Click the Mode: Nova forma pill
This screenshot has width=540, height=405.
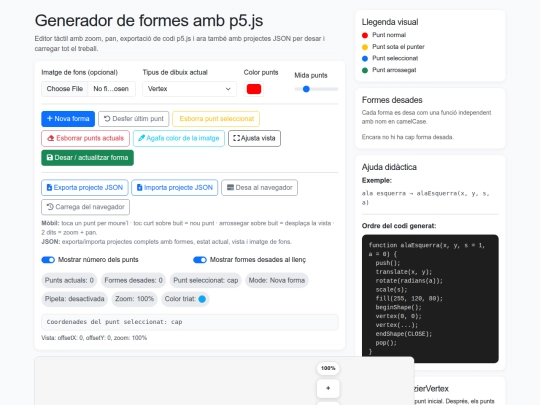point(277,280)
